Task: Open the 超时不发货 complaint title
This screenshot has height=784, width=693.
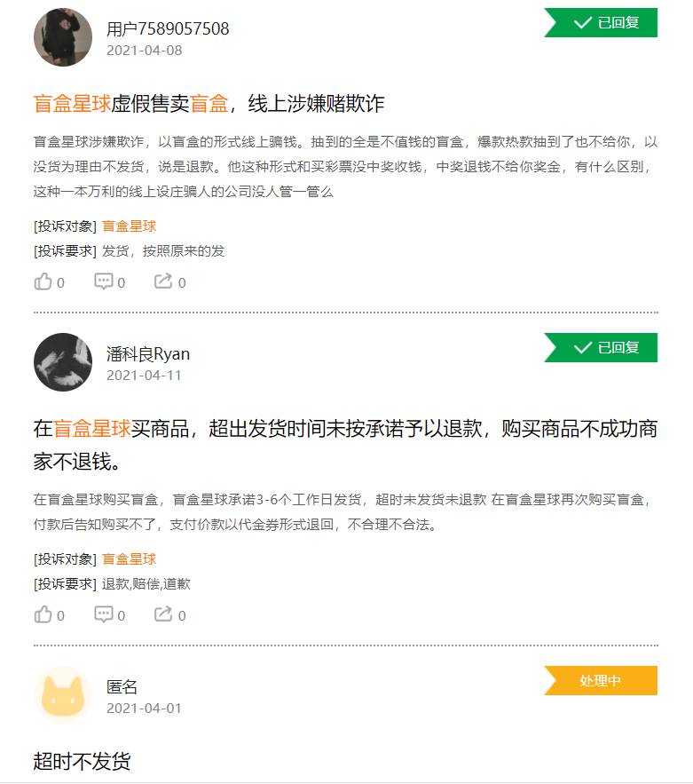Action: click(82, 761)
